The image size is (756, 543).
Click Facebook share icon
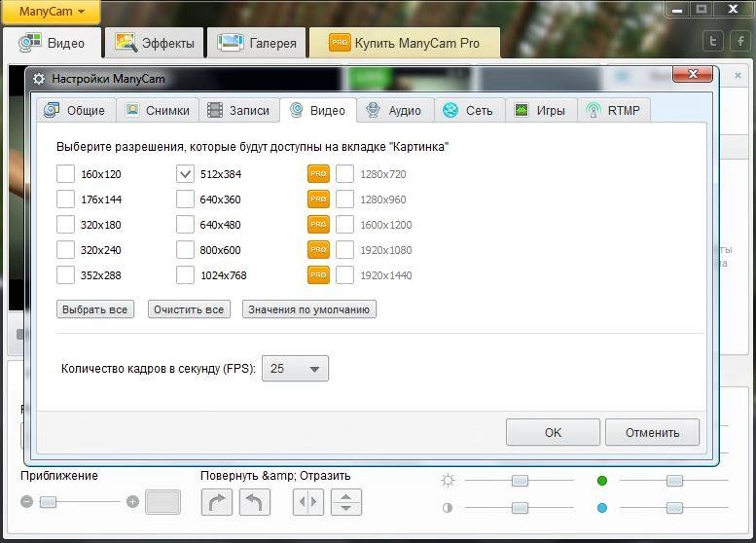click(740, 41)
